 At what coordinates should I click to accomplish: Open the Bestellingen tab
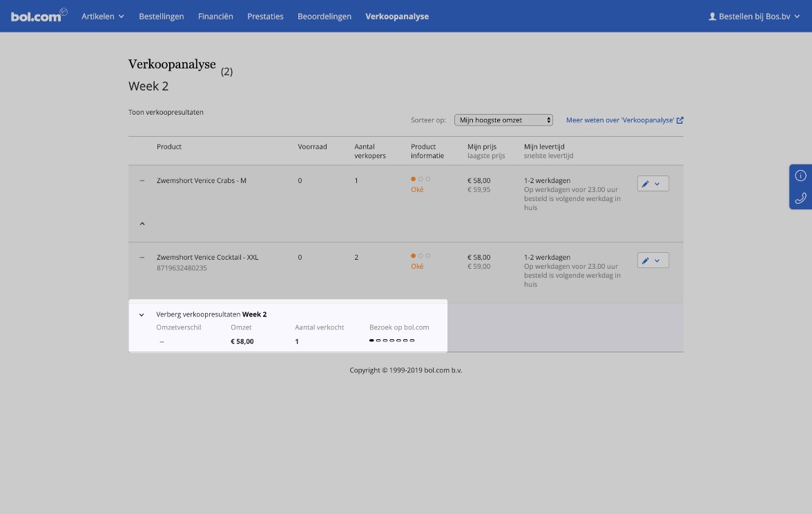161,17
